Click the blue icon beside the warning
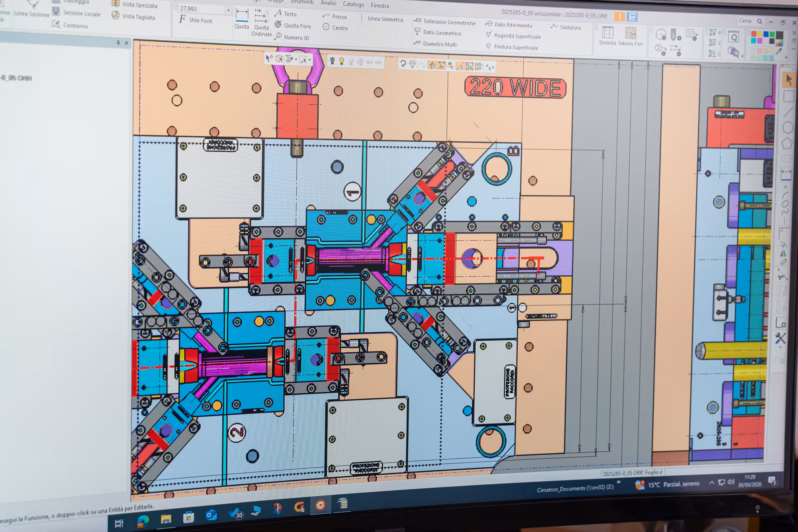 pyautogui.click(x=632, y=17)
